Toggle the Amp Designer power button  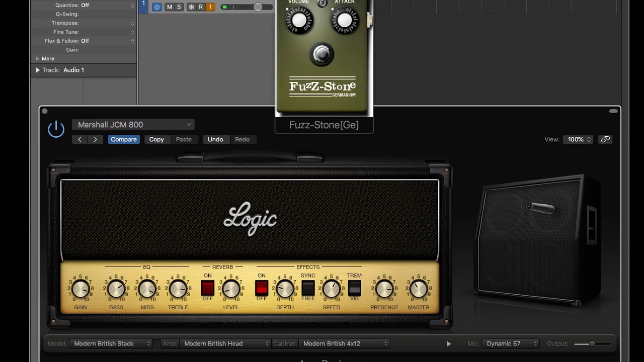[56, 130]
